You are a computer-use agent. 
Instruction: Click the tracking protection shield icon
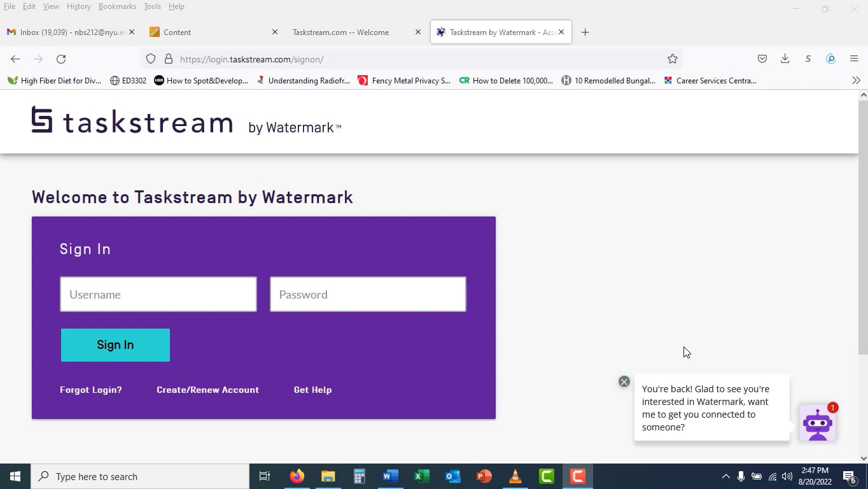click(x=151, y=59)
